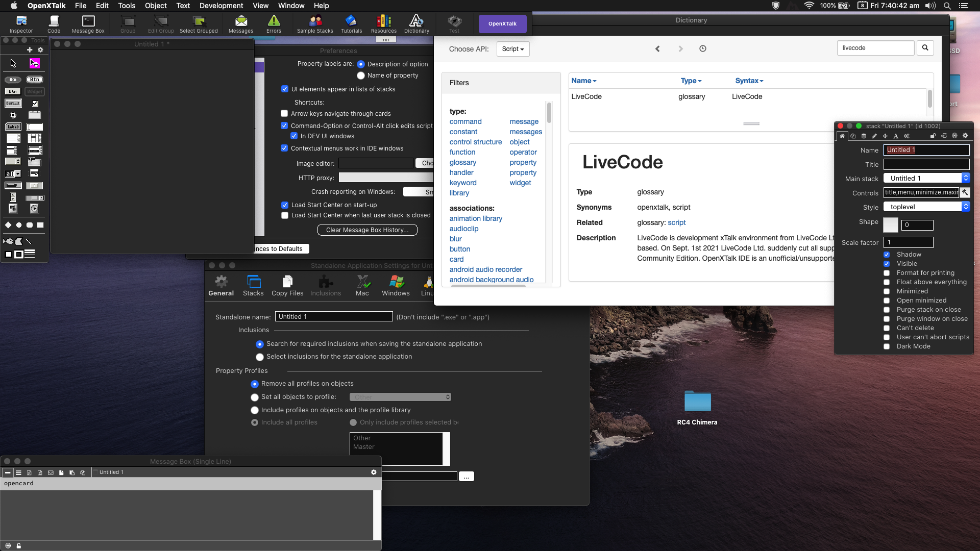Image resolution: width=980 pixels, height=551 pixels.
Task: Filter by 'animation library' association
Action: click(476, 218)
